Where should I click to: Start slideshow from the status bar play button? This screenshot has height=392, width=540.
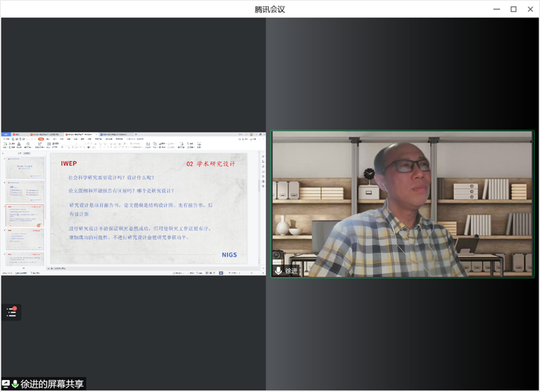(x=220, y=273)
